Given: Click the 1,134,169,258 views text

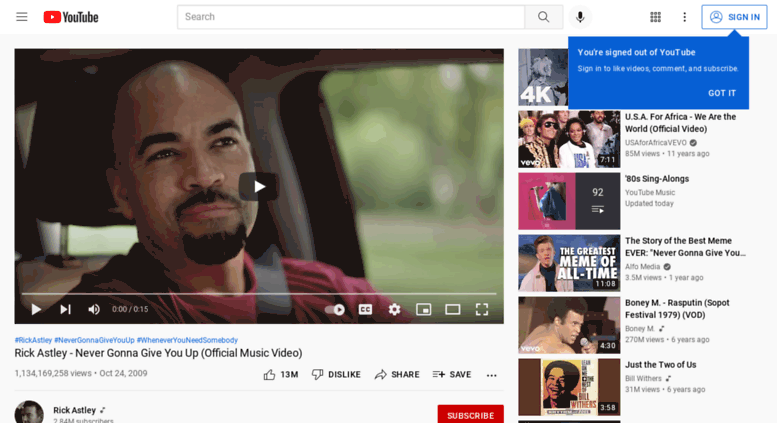Looking at the screenshot, I should pos(53,373).
